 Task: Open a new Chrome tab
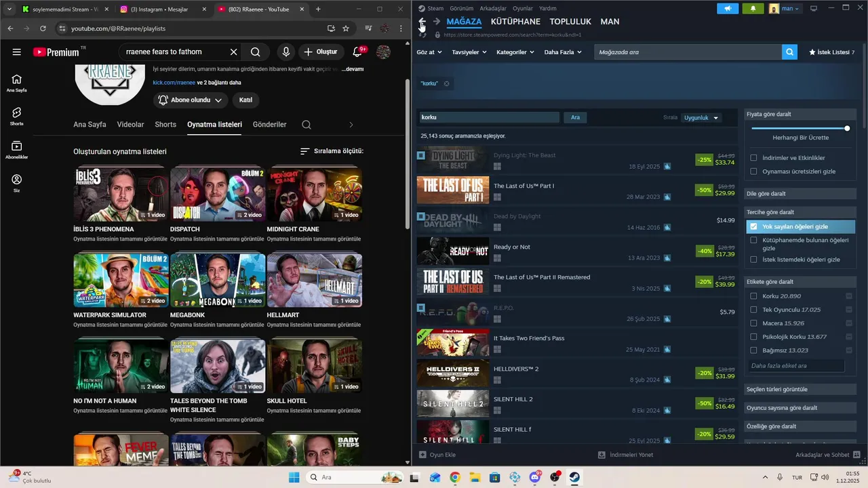[318, 9]
